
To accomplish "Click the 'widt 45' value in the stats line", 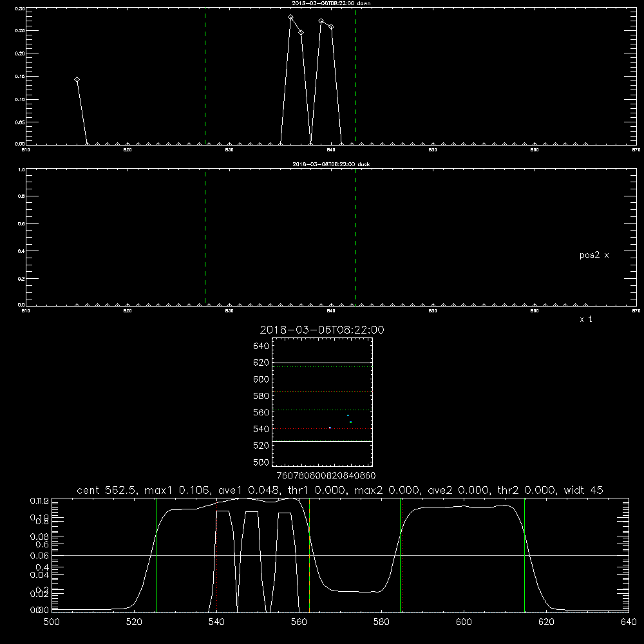I will [583, 490].
